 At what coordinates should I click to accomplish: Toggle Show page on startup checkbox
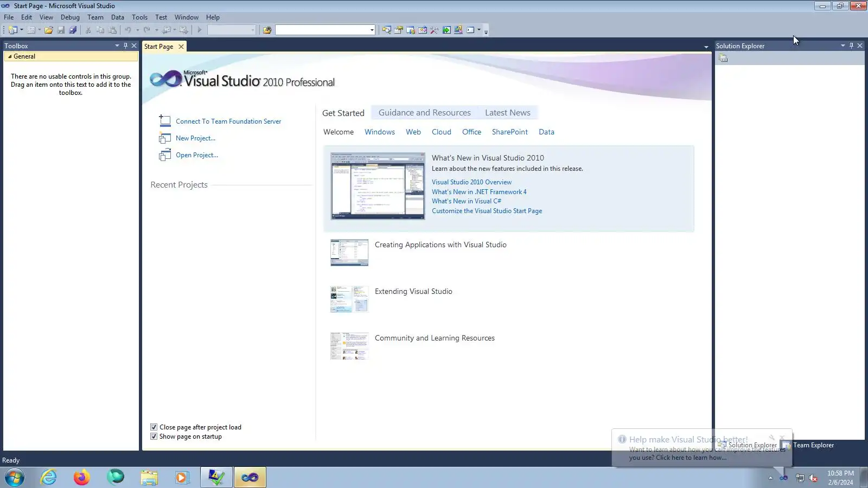pos(154,436)
